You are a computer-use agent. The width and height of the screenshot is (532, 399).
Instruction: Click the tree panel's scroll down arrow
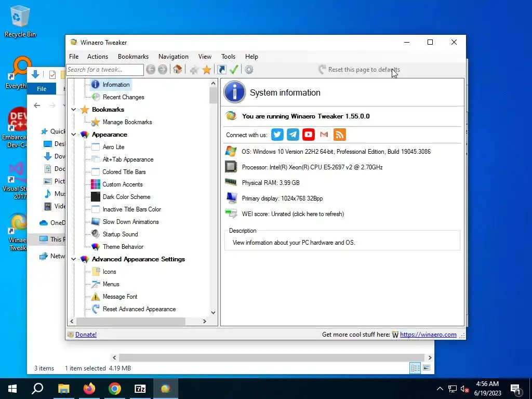click(x=213, y=312)
